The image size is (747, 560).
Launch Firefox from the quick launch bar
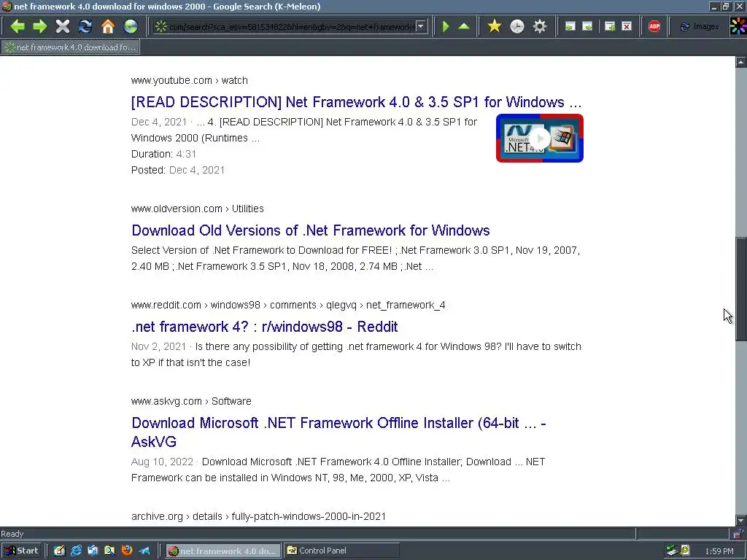click(x=127, y=551)
